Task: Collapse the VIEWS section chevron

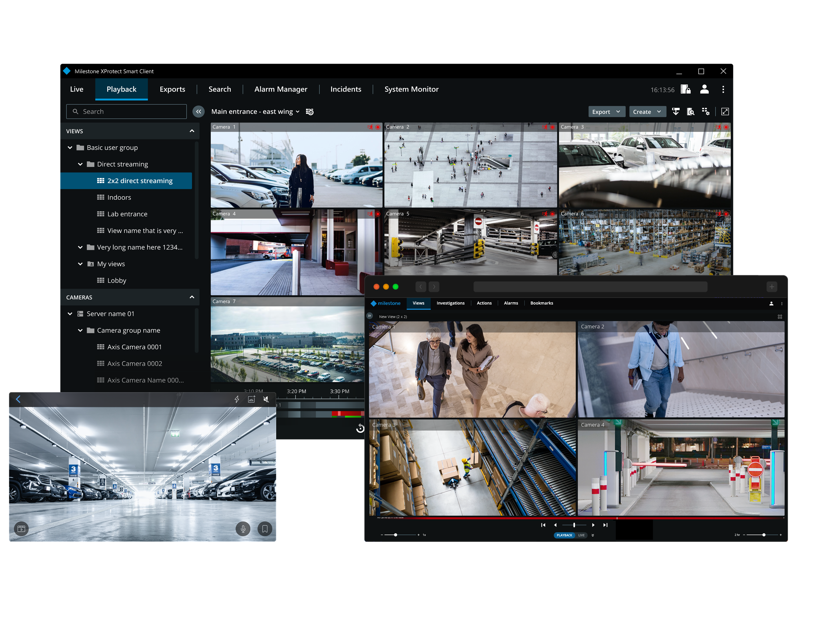Action: [192, 131]
